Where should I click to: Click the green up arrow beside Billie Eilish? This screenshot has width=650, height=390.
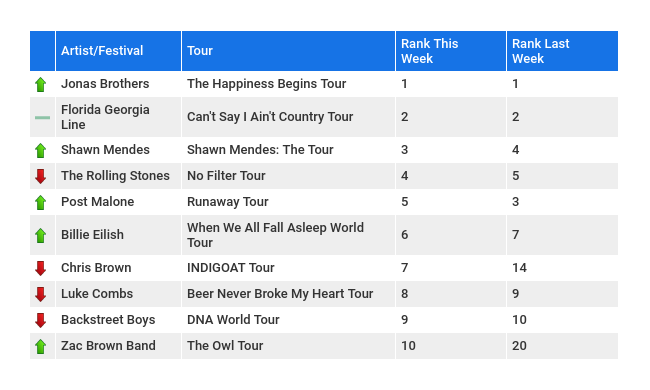click(x=41, y=235)
